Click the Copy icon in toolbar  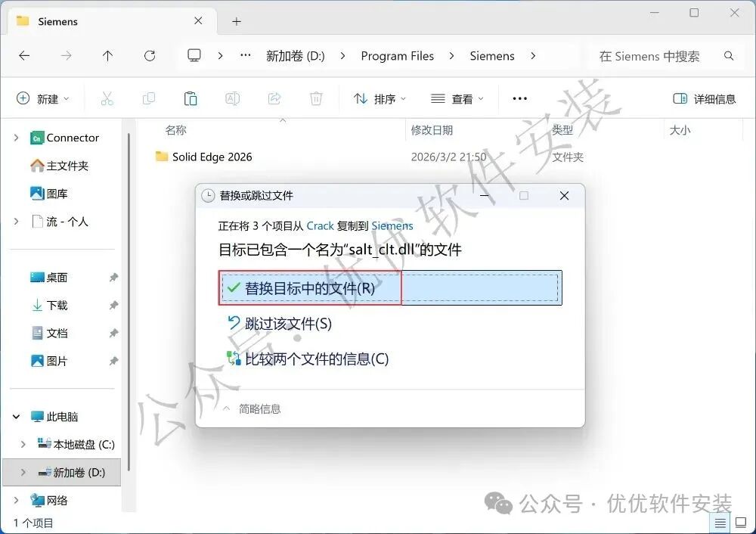[x=149, y=99]
